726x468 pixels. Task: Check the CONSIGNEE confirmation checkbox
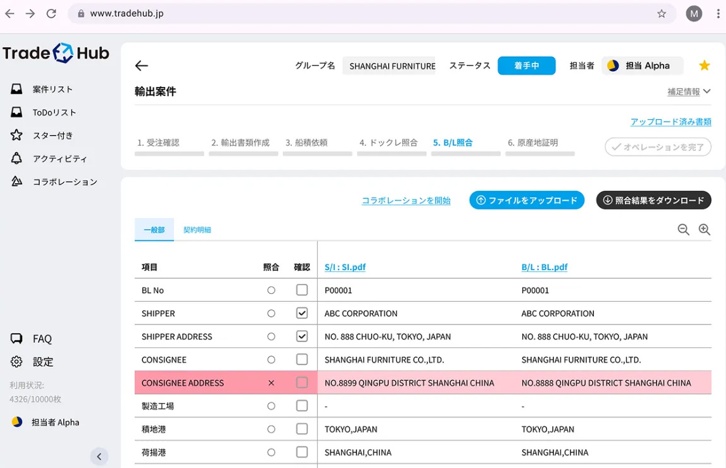302,359
